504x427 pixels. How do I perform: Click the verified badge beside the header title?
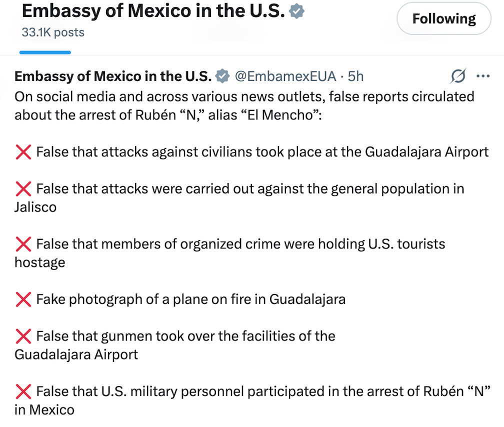coord(296,11)
